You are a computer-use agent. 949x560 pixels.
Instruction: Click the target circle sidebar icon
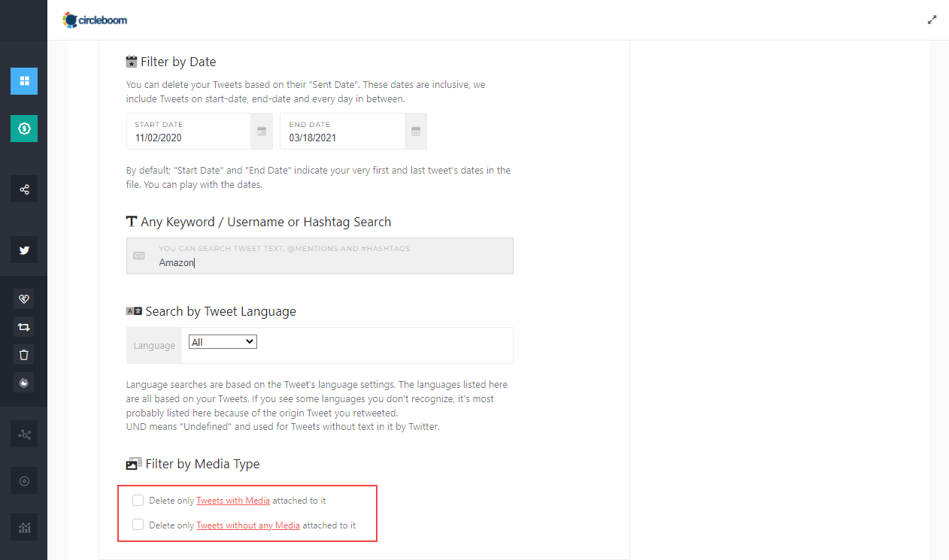[x=24, y=480]
